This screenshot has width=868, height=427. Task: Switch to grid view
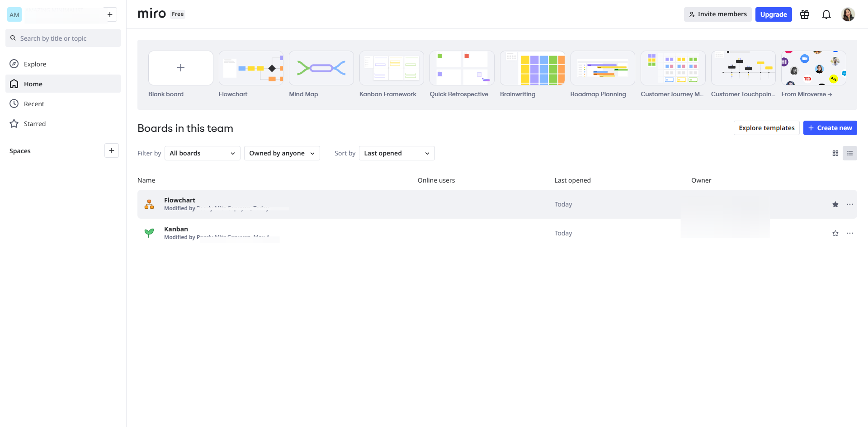point(835,153)
